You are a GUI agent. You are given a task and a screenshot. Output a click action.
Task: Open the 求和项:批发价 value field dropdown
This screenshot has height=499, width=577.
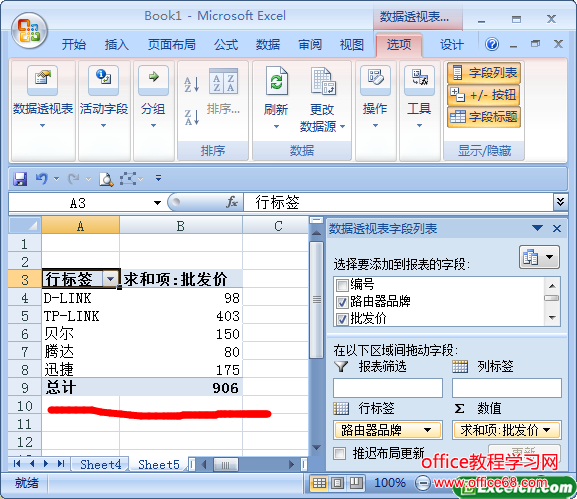546,430
